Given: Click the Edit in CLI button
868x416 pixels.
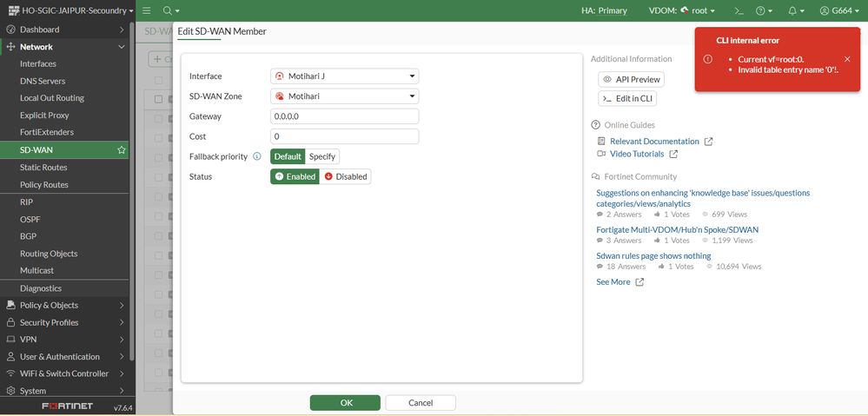Looking at the screenshot, I should [627, 99].
